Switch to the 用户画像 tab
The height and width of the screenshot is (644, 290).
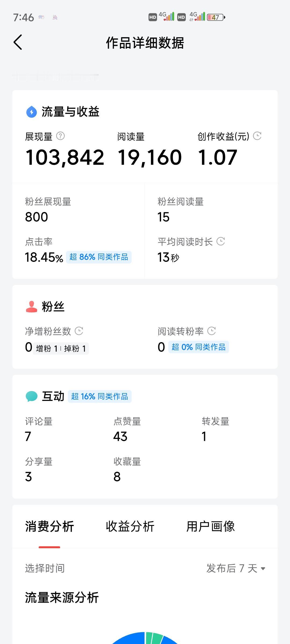[211, 526]
